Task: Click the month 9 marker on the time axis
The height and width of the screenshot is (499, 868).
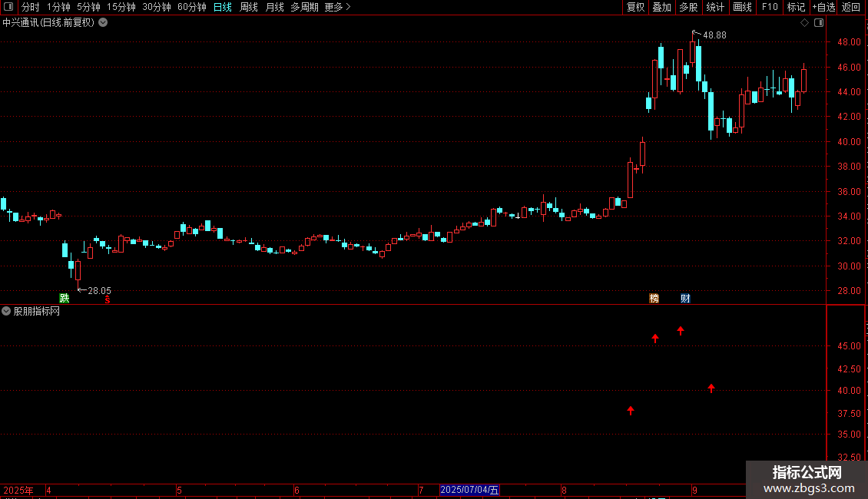Action: (694, 490)
